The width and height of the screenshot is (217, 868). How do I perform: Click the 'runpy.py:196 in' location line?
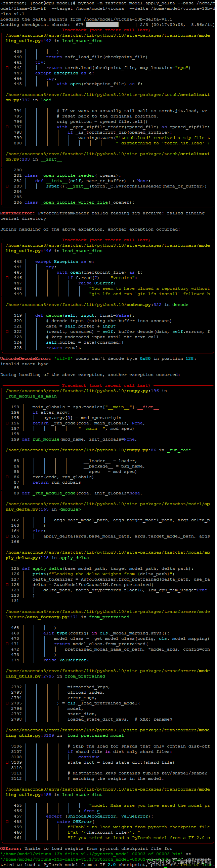click(x=86, y=391)
